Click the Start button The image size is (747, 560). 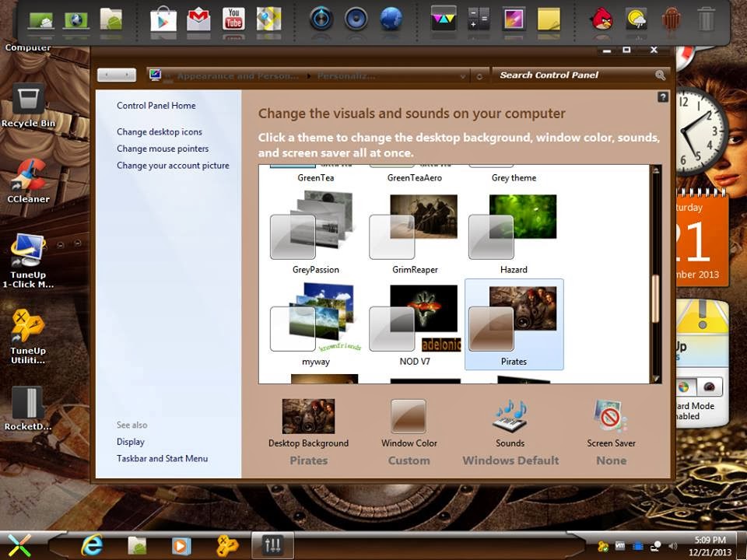click(19, 546)
